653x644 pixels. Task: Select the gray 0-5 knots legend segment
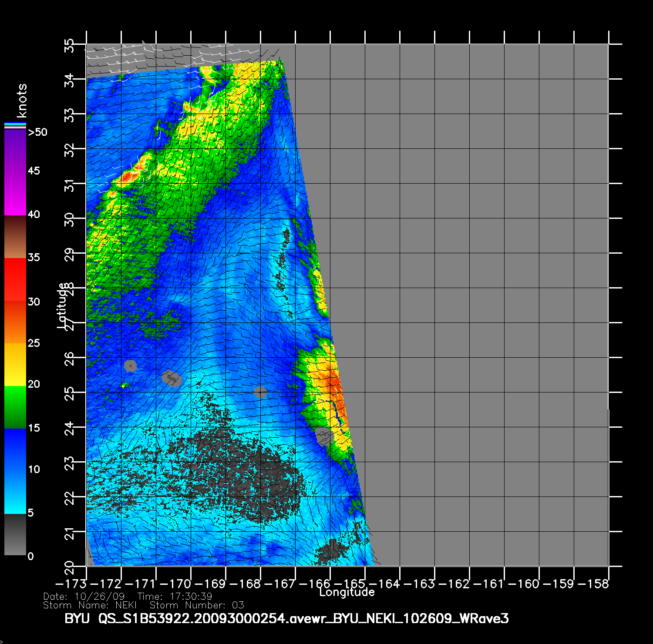pyautogui.click(x=15, y=535)
